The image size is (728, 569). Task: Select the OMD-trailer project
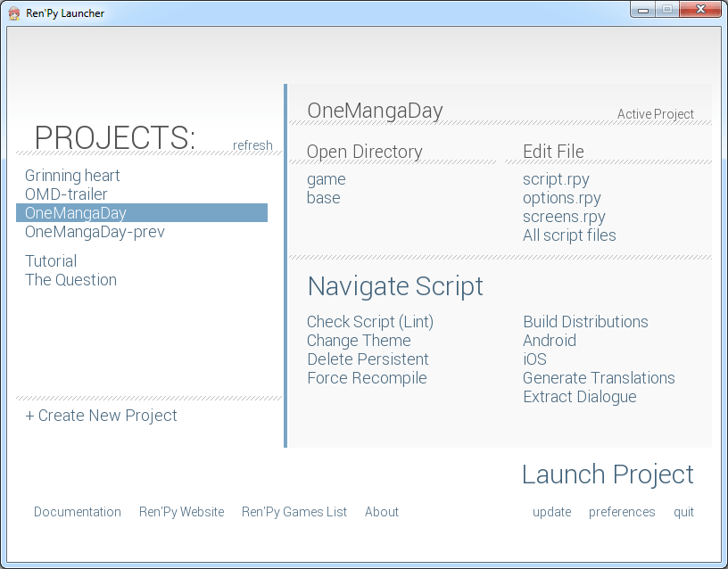coord(66,194)
